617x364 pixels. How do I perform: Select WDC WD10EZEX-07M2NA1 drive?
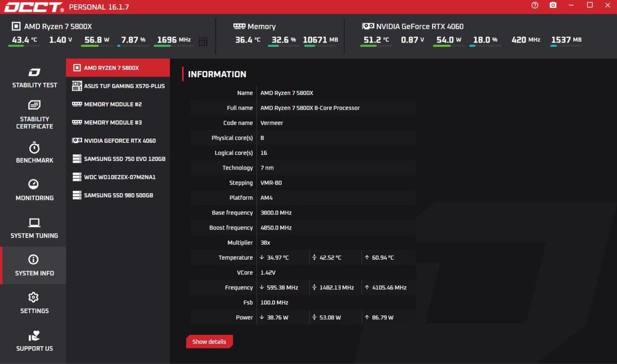(118, 176)
